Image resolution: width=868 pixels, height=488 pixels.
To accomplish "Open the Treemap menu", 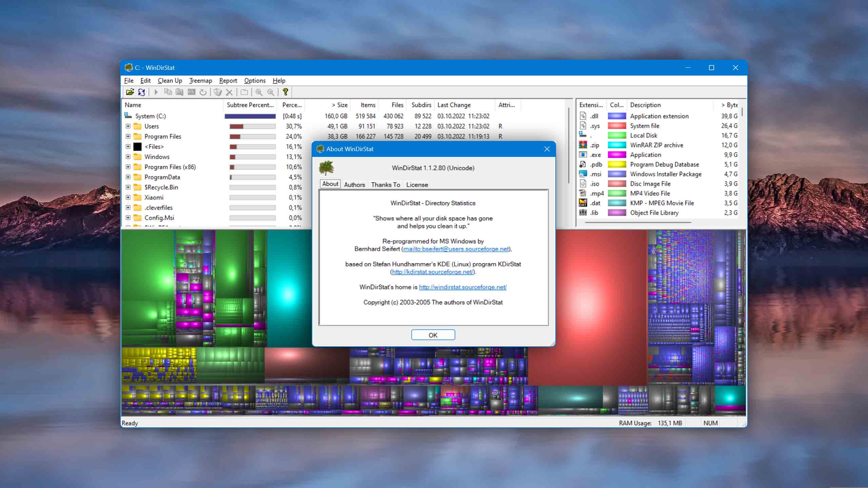I will tap(201, 81).
